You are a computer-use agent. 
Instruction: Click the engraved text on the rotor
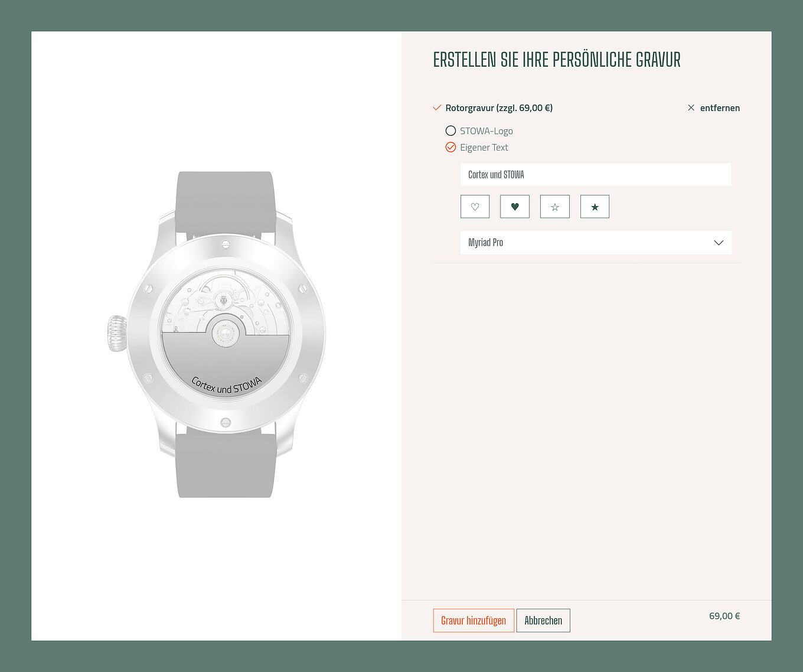(x=226, y=385)
